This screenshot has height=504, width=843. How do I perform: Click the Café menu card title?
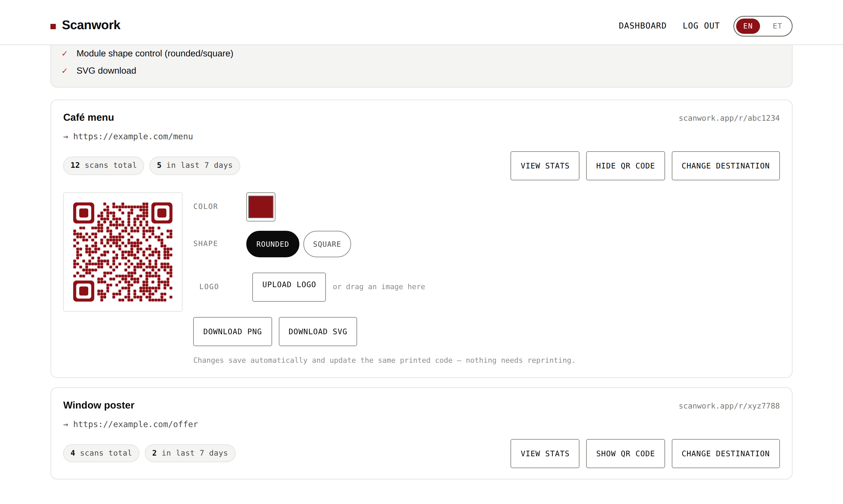[88, 117]
